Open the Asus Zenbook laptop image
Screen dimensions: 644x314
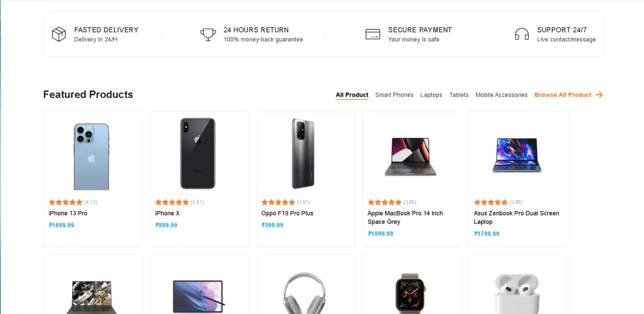(517, 155)
